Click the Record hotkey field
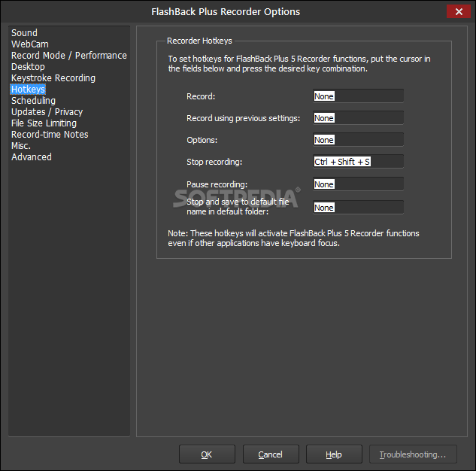Viewport: 476px width, 471px height. point(358,96)
